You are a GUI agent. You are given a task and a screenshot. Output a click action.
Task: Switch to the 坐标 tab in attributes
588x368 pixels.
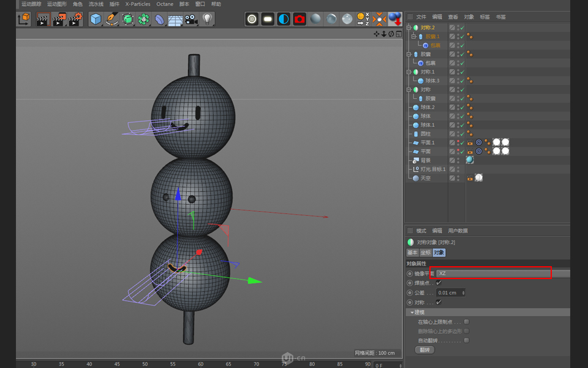tap(426, 253)
